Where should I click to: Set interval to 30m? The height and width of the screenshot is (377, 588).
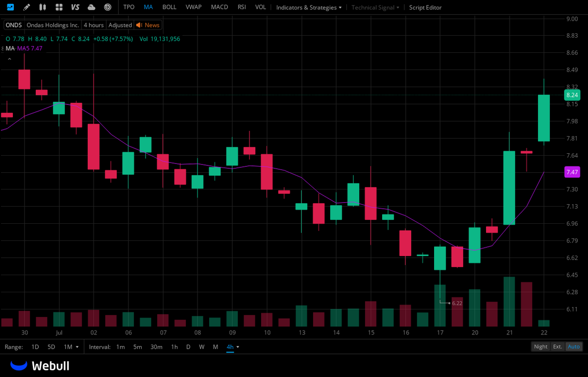click(x=156, y=347)
